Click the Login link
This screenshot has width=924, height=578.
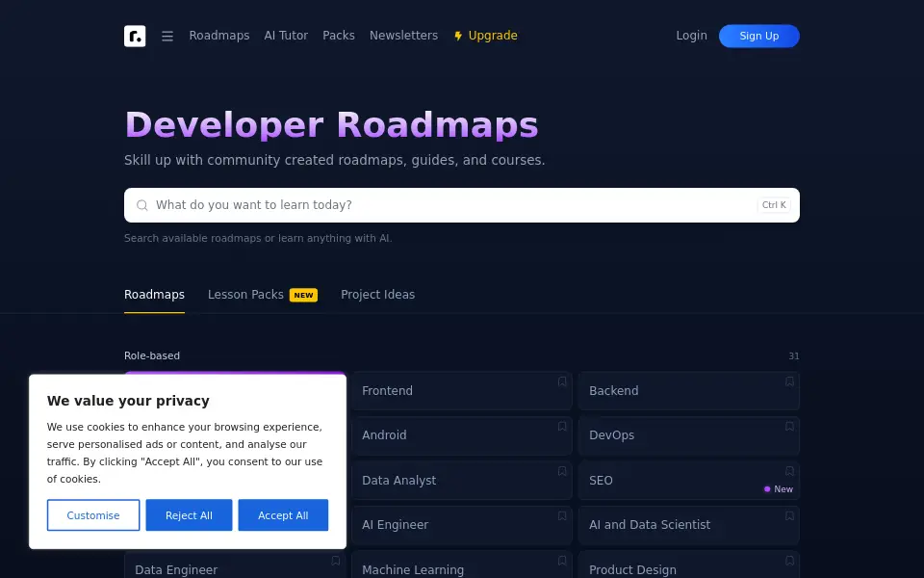click(x=691, y=36)
